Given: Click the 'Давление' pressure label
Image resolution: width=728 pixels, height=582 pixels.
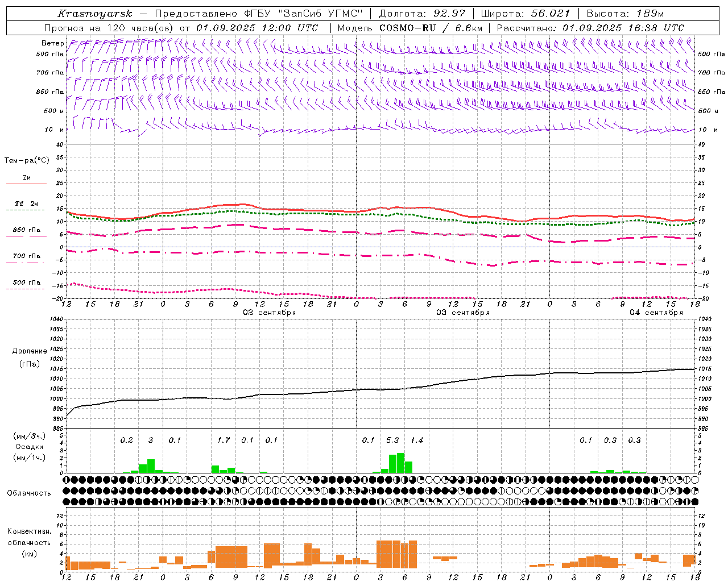Looking at the screenshot, I should tap(29, 351).
